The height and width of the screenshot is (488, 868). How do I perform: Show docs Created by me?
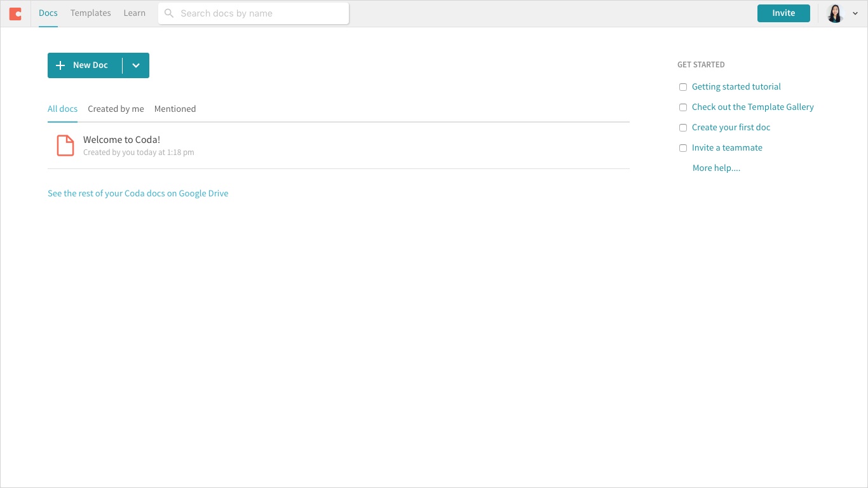point(116,109)
